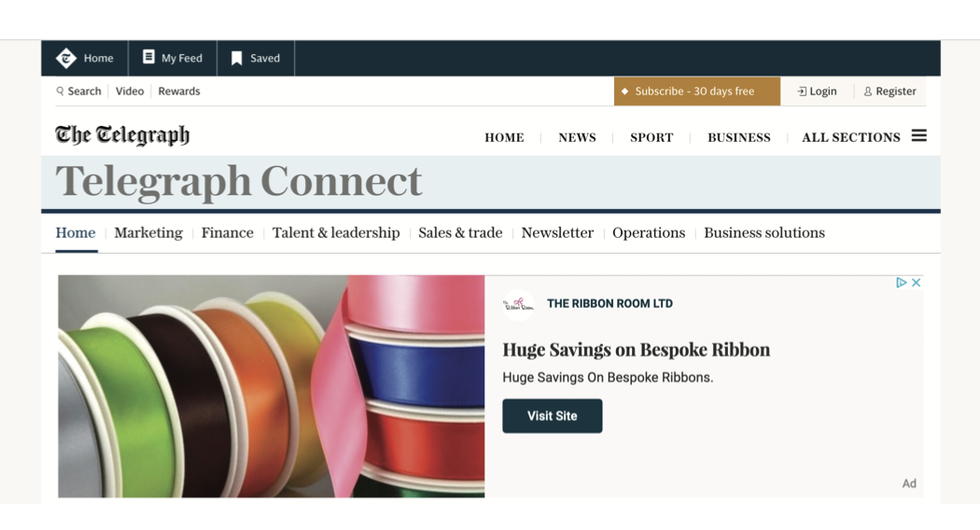The height and width of the screenshot is (530, 980).
Task: Click the Telegraph diamond Home icon
Action: point(66,58)
